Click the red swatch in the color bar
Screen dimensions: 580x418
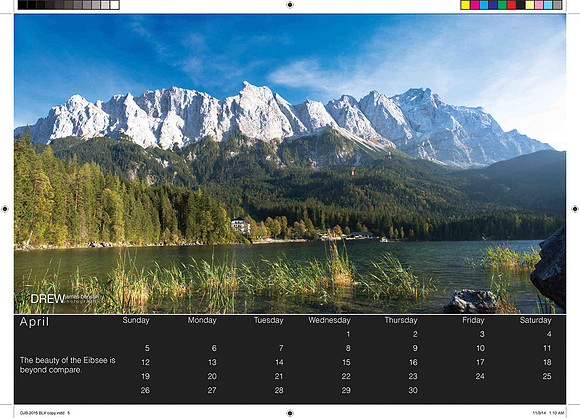(511, 5)
